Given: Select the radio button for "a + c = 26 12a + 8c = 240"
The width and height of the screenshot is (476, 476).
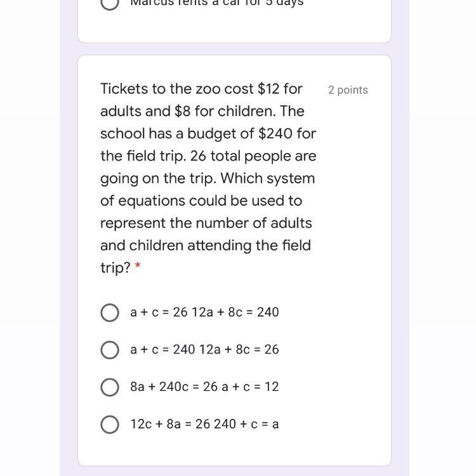Looking at the screenshot, I should (110, 313).
